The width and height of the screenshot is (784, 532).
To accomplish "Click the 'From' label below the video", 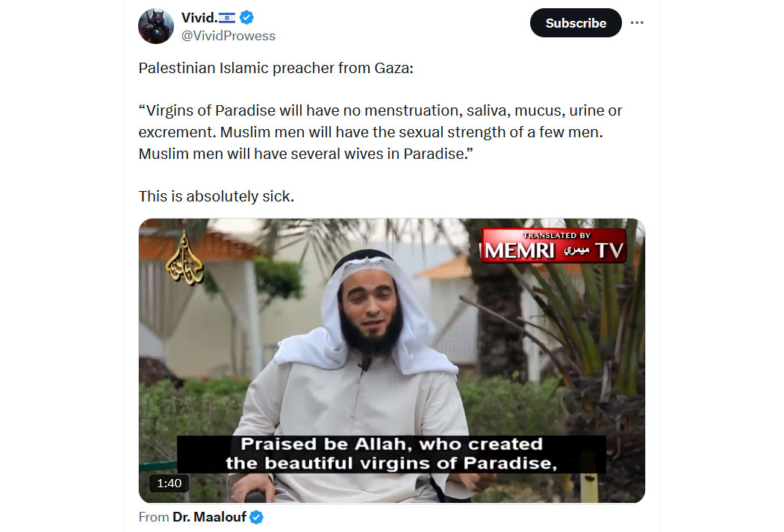I will 154,517.
